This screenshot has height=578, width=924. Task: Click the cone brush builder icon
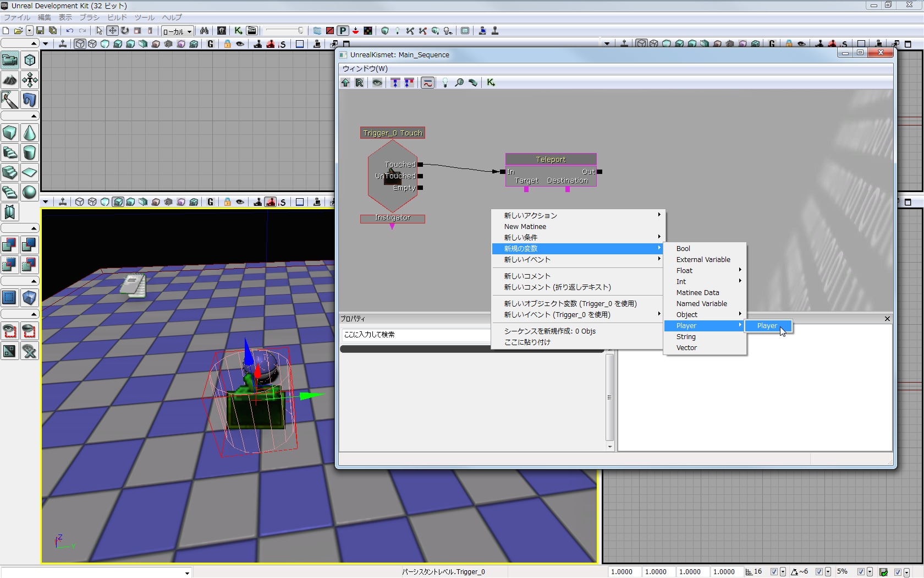[x=29, y=133]
